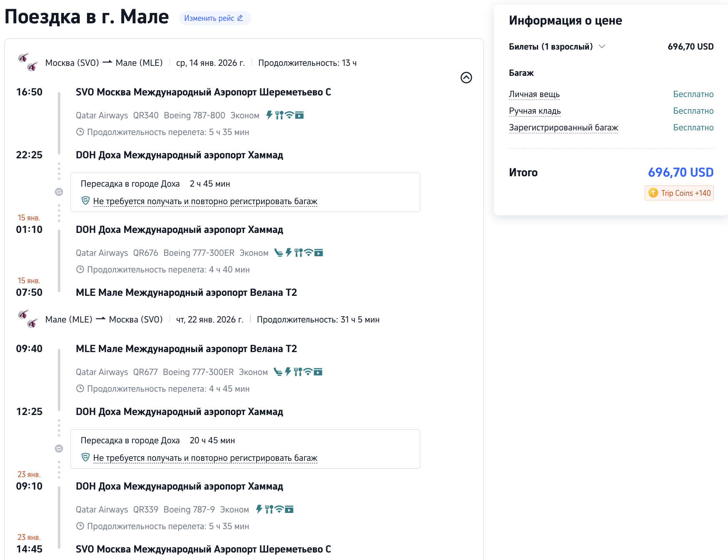Click the entertainment icon for flight QR677

coord(318,372)
